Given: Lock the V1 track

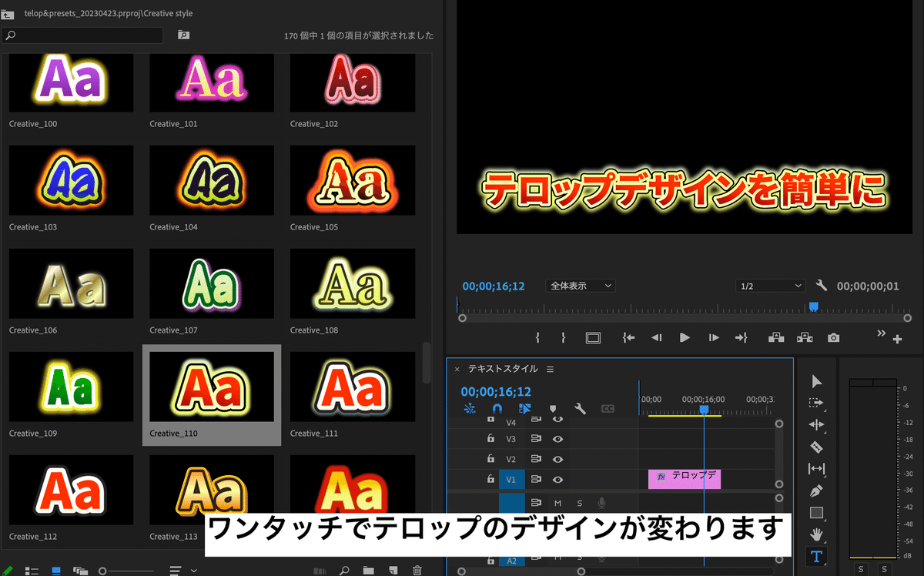Looking at the screenshot, I should click(x=490, y=479).
